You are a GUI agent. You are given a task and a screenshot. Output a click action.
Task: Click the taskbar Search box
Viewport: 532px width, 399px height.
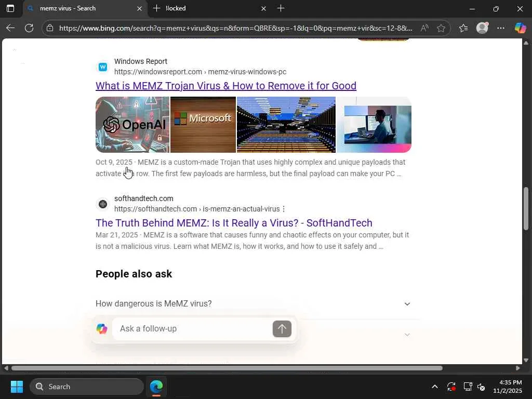[x=87, y=387]
